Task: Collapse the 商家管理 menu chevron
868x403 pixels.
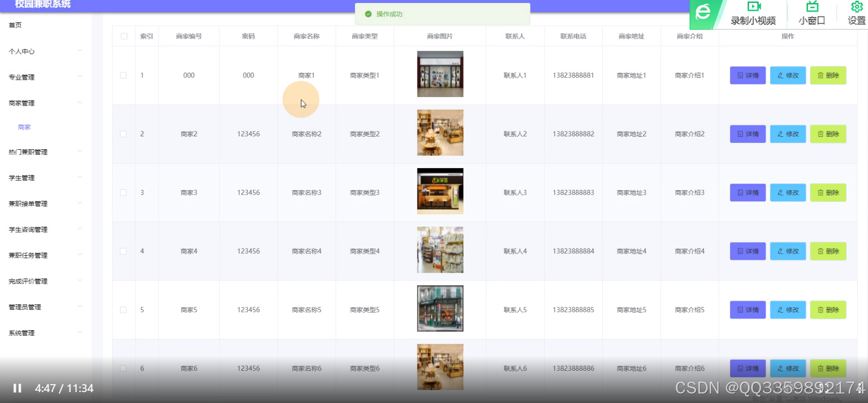Action: click(80, 103)
